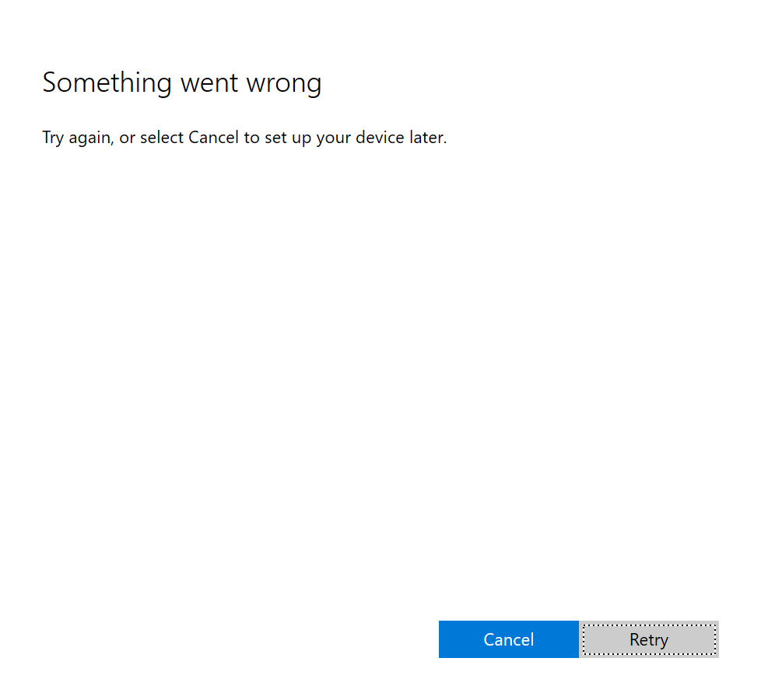Click the word 'select' in the body text

(162, 138)
